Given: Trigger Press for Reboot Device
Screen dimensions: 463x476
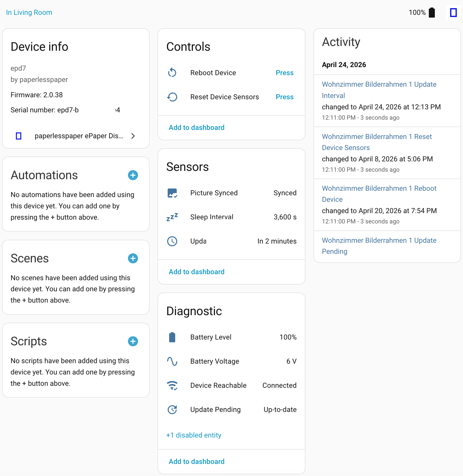Looking at the screenshot, I should (285, 73).
